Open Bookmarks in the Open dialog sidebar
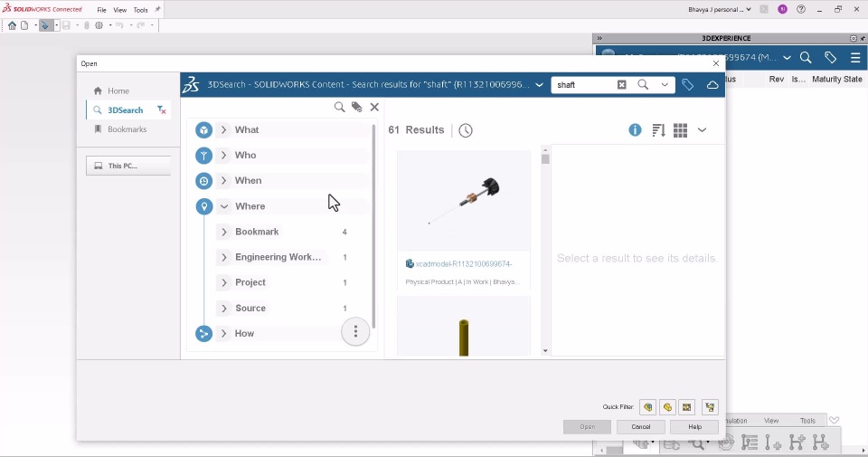Image resolution: width=868 pixels, height=457 pixels. 127,129
